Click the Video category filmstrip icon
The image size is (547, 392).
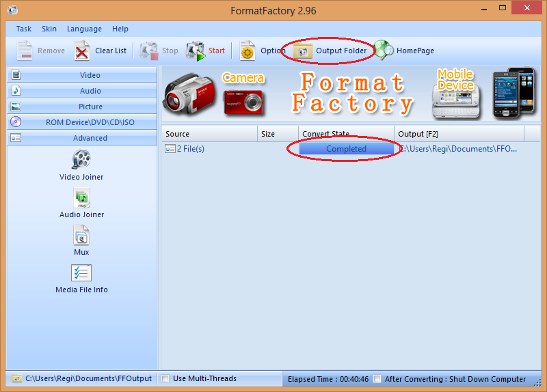pyautogui.click(x=16, y=75)
